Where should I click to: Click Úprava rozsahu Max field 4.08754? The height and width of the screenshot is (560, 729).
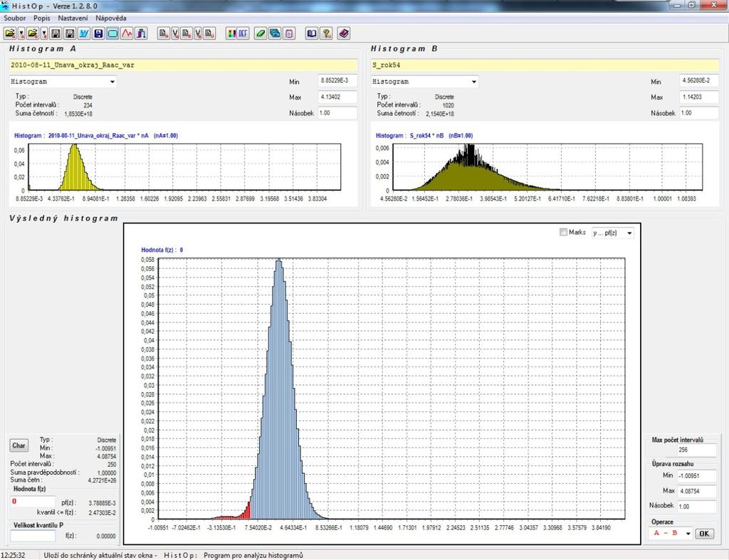click(x=696, y=491)
